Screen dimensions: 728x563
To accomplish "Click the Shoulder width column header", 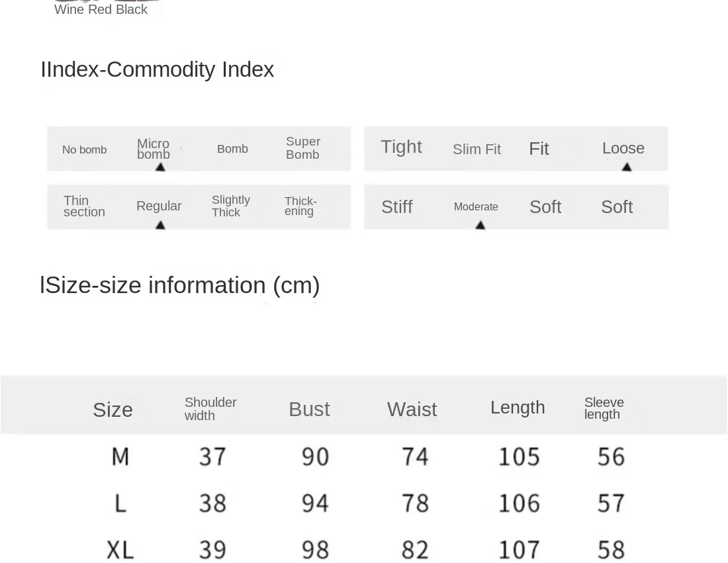I will pyautogui.click(x=210, y=409).
